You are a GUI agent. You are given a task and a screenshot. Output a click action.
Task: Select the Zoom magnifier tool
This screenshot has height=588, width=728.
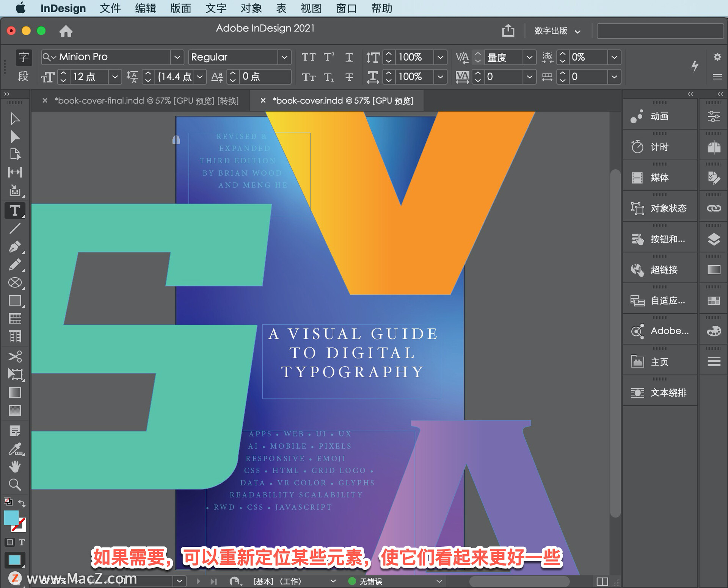[x=15, y=485]
